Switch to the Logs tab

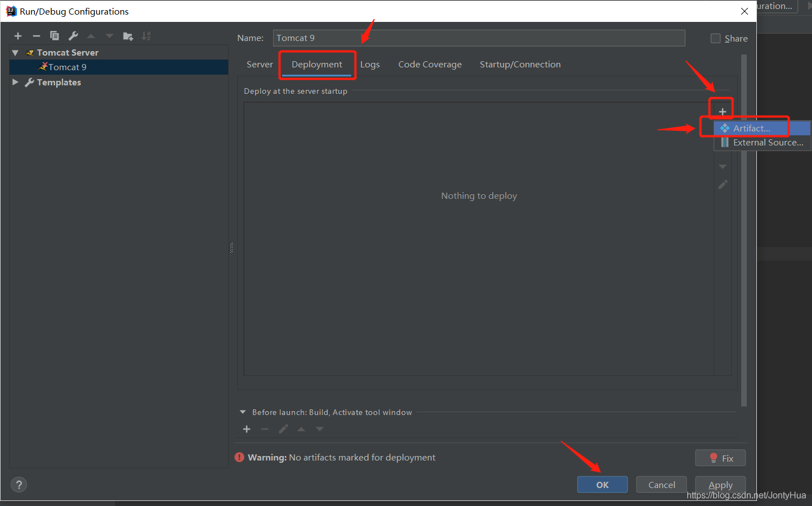[x=370, y=64]
